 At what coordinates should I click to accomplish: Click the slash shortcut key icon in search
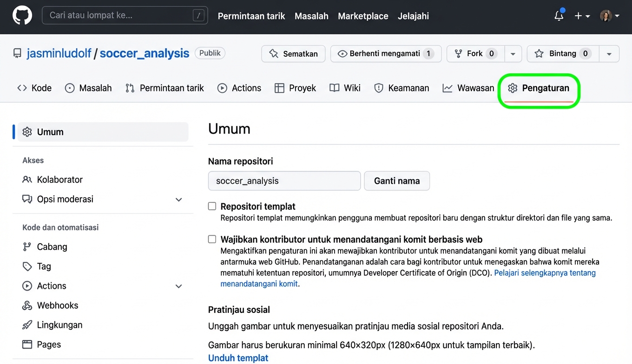coord(198,16)
